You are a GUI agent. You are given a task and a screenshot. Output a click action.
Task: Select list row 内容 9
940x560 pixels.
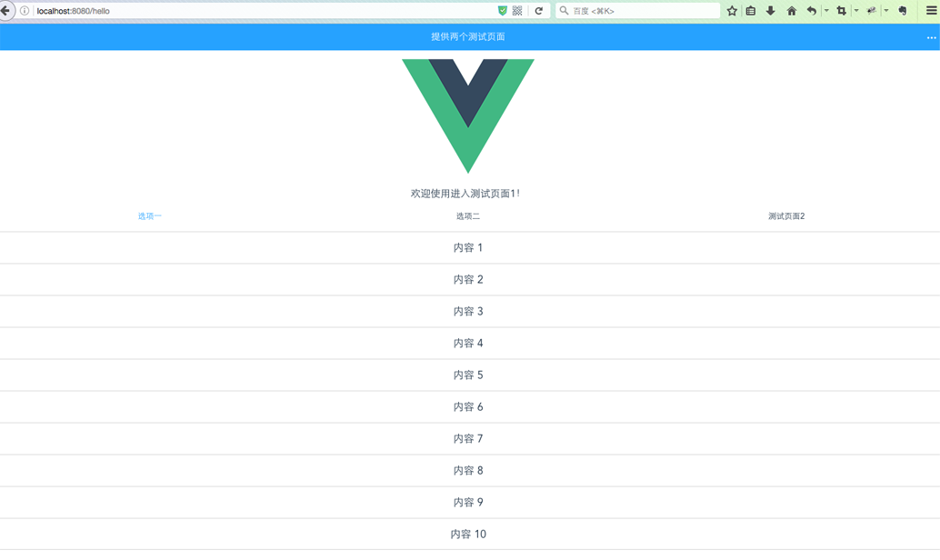pyautogui.click(x=470, y=502)
